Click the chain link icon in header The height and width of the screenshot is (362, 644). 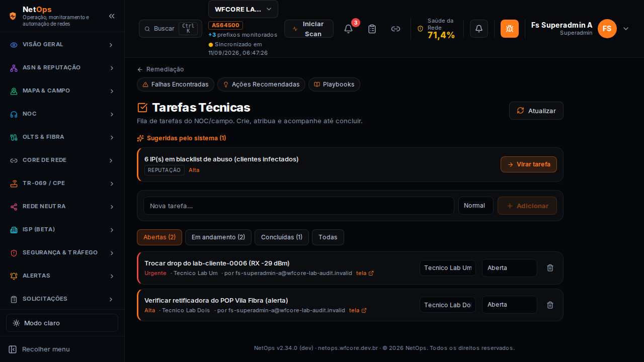[x=395, y=29]
